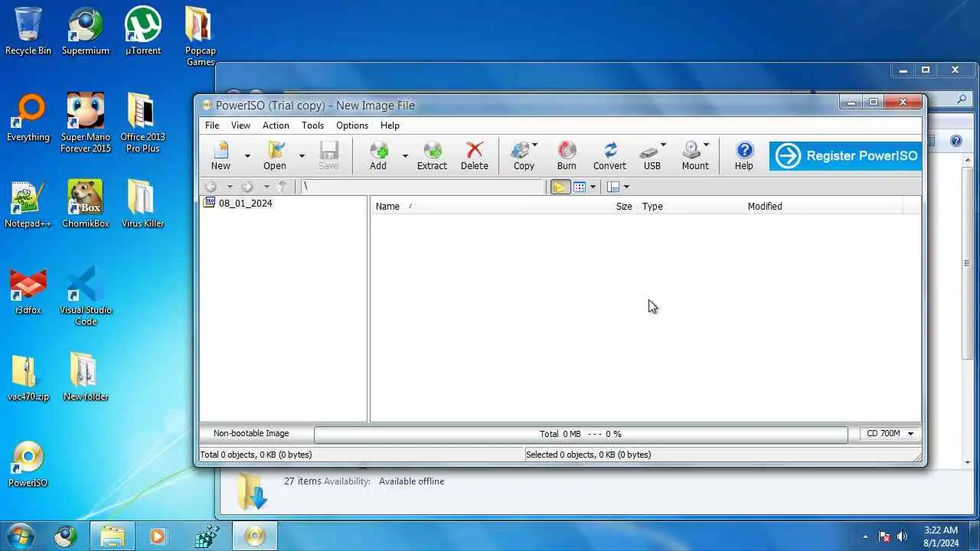The height and width of the screenshot is (551, 980).
Task: Open the Add button dropdown arrow
Action: (405, 155)
